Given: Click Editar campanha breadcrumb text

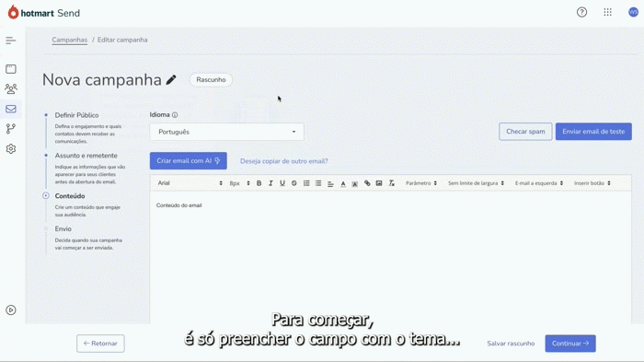Looking at the screenshot, I should 122,40.
